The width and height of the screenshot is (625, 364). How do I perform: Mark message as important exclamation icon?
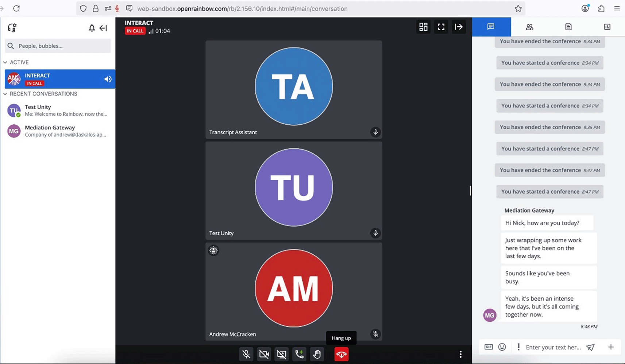coord(518,347)
